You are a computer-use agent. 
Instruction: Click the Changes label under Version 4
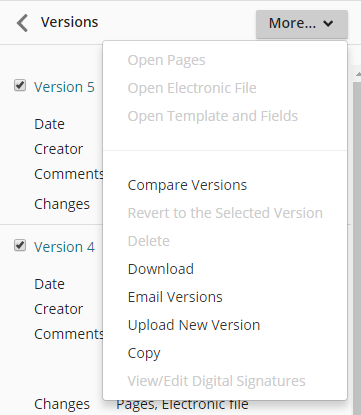62,404
